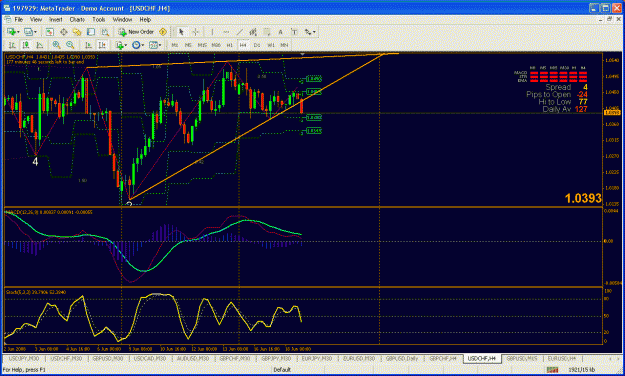Toggle Auto Scroll on the chart

88,45
